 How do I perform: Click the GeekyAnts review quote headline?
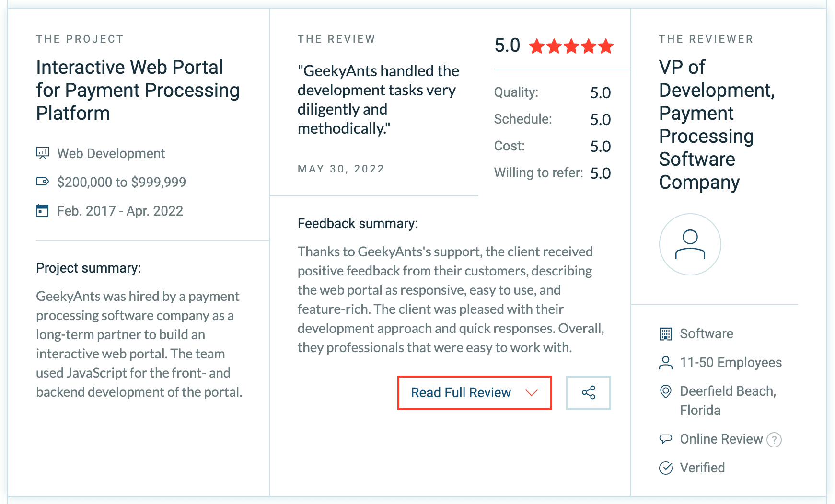click(378, 100)
